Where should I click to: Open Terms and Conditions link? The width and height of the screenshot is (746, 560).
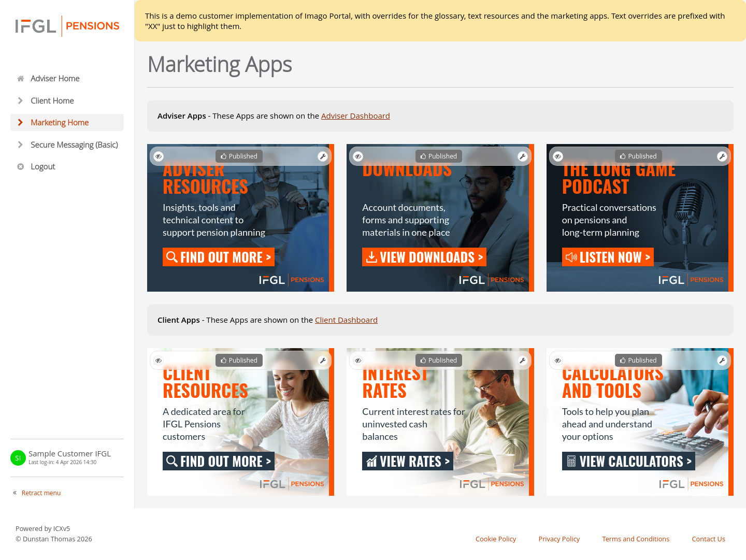click(636, 539)
